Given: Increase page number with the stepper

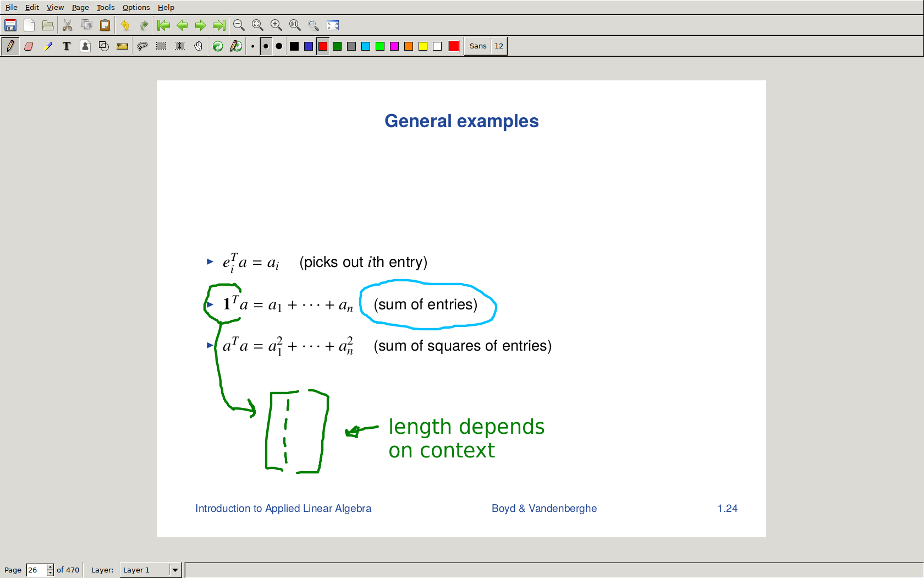Looking at the screenshot, I should [50, 567].
